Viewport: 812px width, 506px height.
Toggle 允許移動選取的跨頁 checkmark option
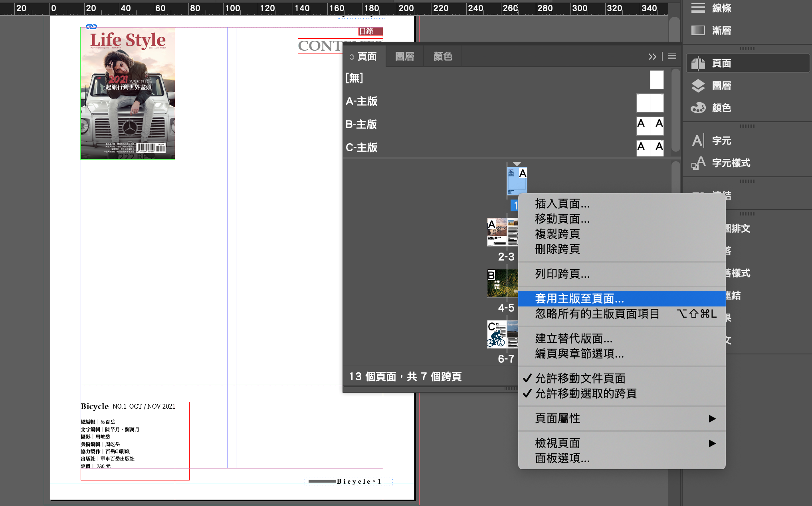pyautogui.click(x=586, y=393)
